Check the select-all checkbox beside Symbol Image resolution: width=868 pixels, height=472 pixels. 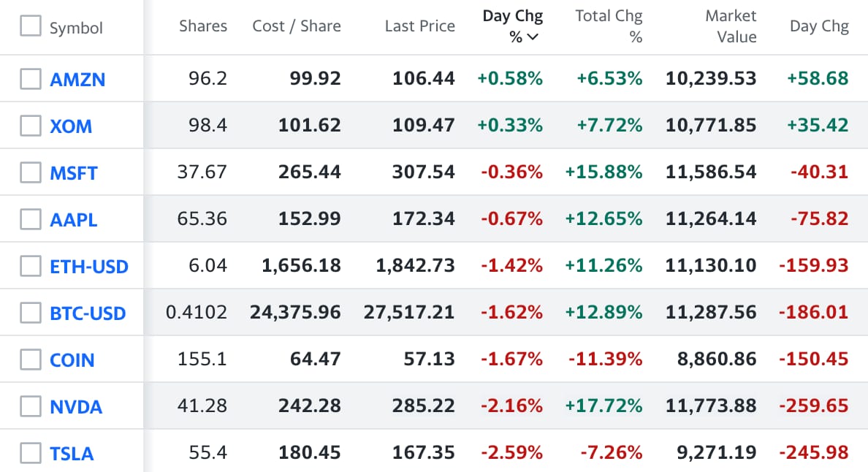(31, 27)
